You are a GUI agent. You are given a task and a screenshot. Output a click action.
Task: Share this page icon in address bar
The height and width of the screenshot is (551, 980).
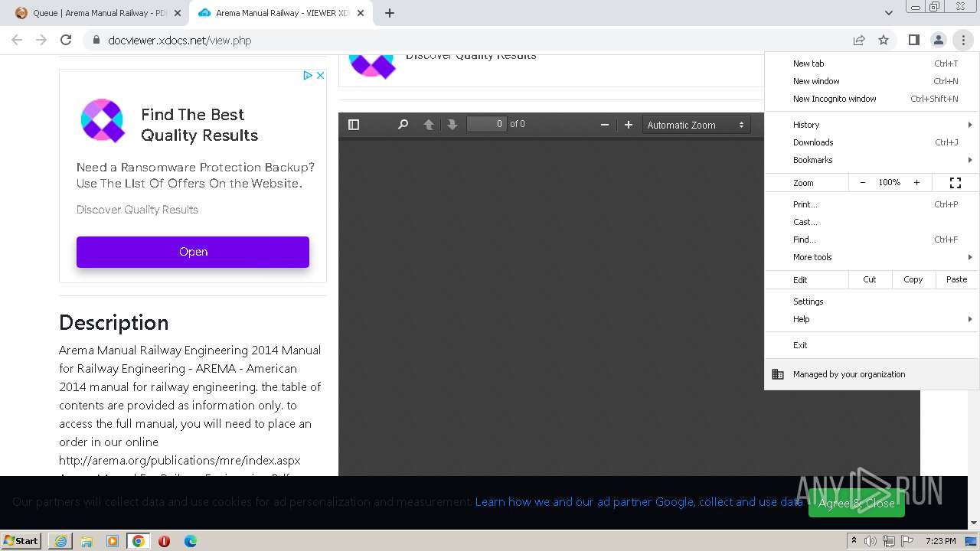pos(859,40)
